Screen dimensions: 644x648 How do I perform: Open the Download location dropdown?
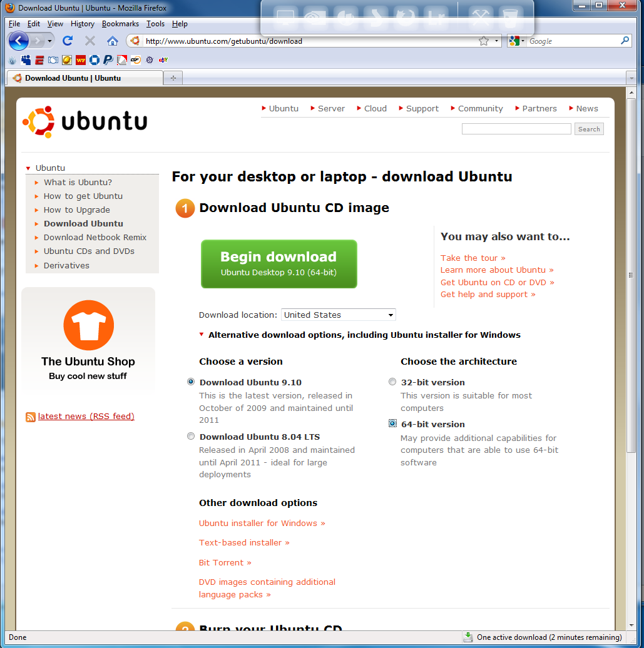tap(339, 315)
